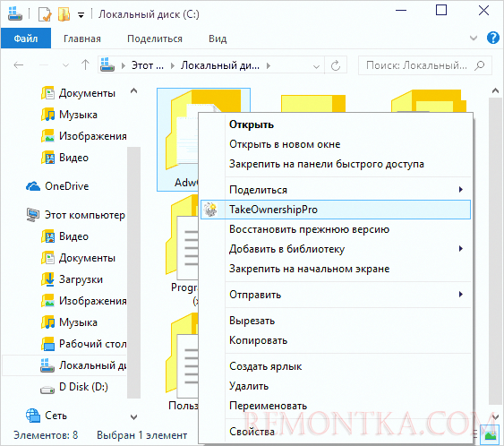Image resolution: width=504 pixels, height=446 pixels.
Task: Click the D Disk drive icon
Action: (47, 390)
